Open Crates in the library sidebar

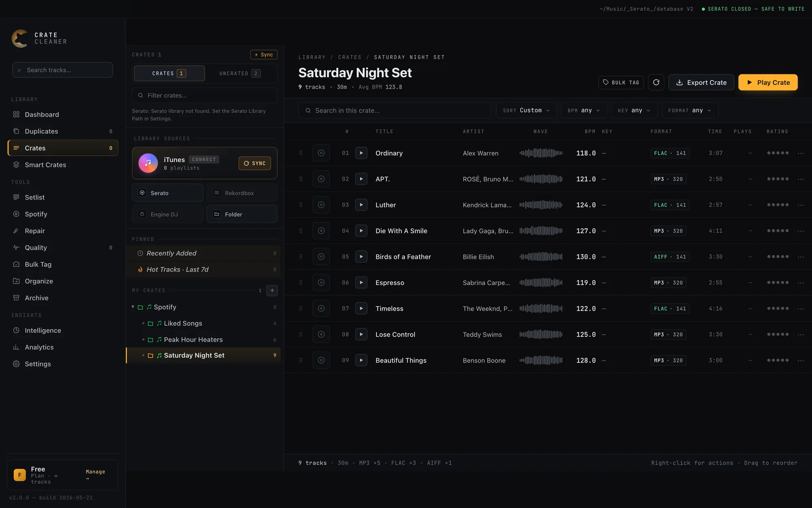[x=63, y=148]
